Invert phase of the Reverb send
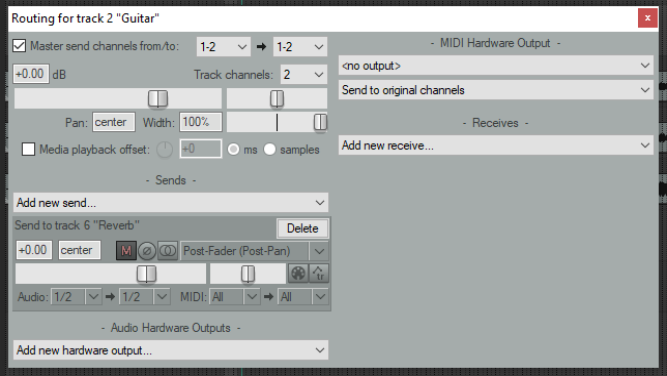The width and height of the screenshot is (667, 376). tap(147, 251)
